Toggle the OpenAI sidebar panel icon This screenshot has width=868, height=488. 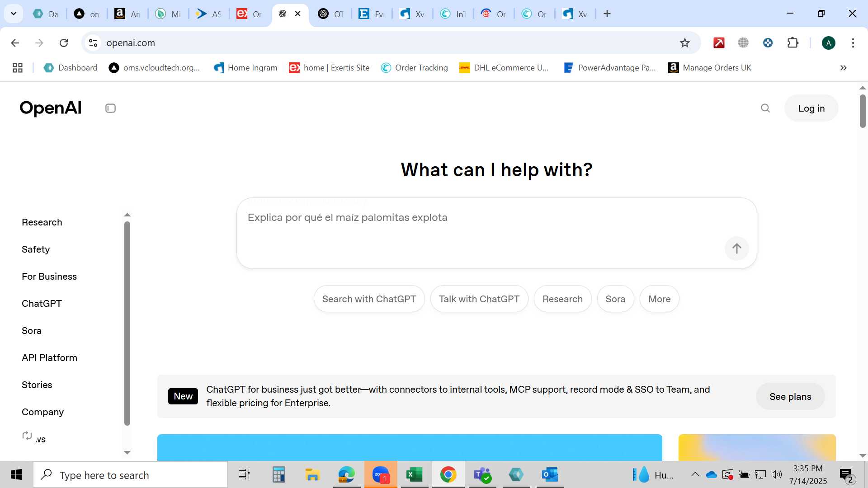tap(110, 108)
